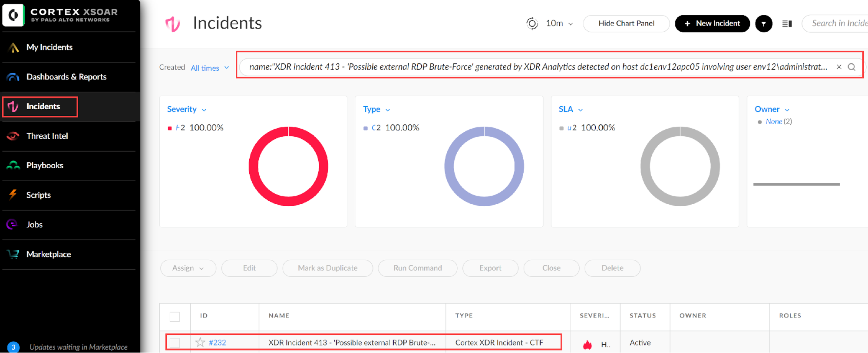Click the Cortex XSOAR logo icon
868x353 pixels.
point(13,16)
